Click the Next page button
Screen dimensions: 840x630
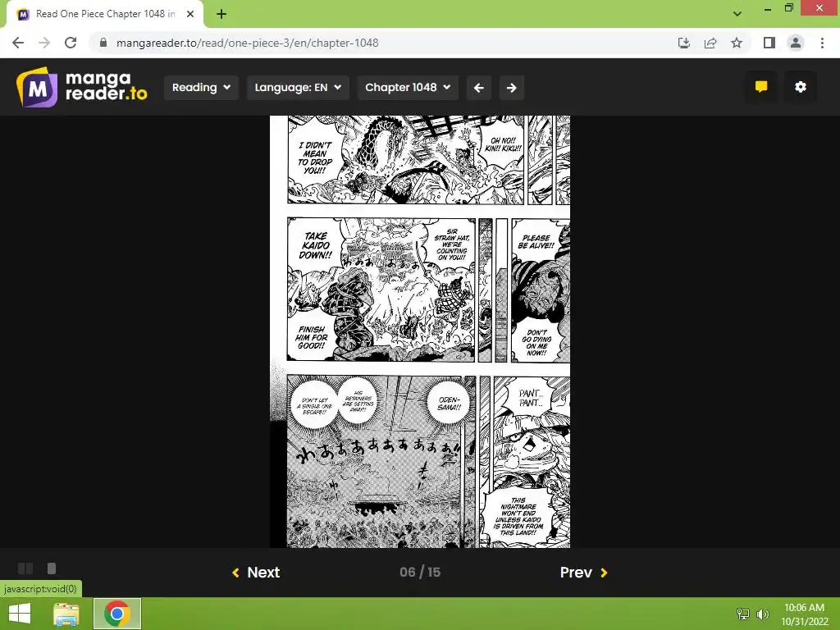(256, 572)
